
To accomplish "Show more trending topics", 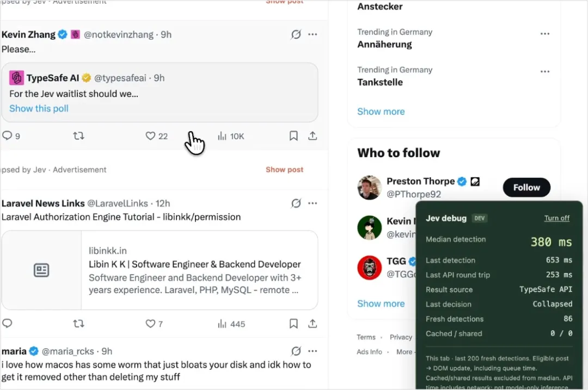I will tap(381, 112).
